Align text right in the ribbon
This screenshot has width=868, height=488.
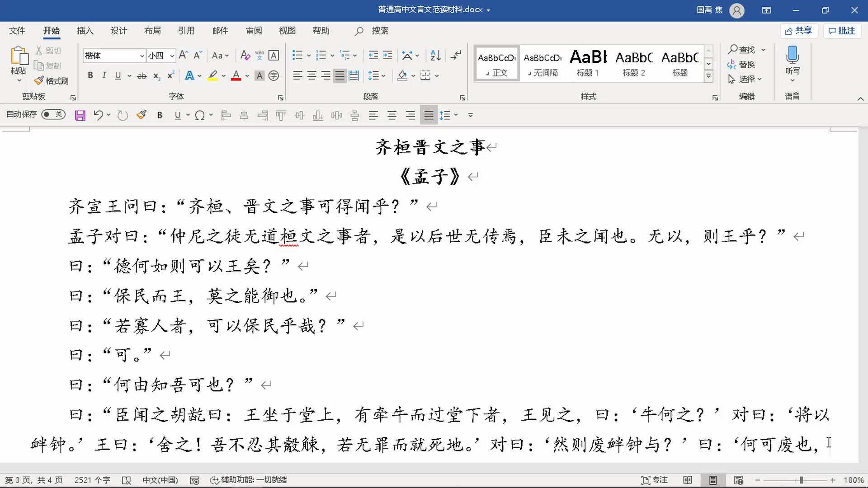coord(326,76)
